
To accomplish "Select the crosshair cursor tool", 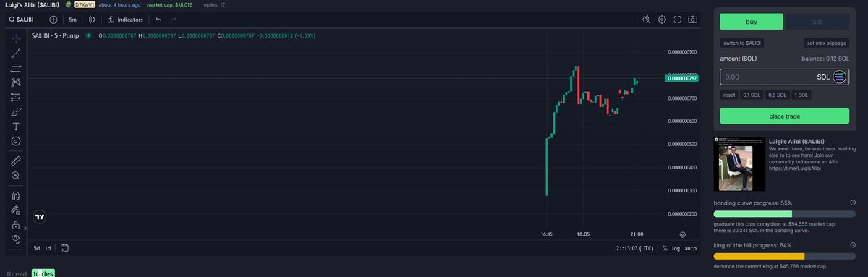I will (x=16, y=38).
